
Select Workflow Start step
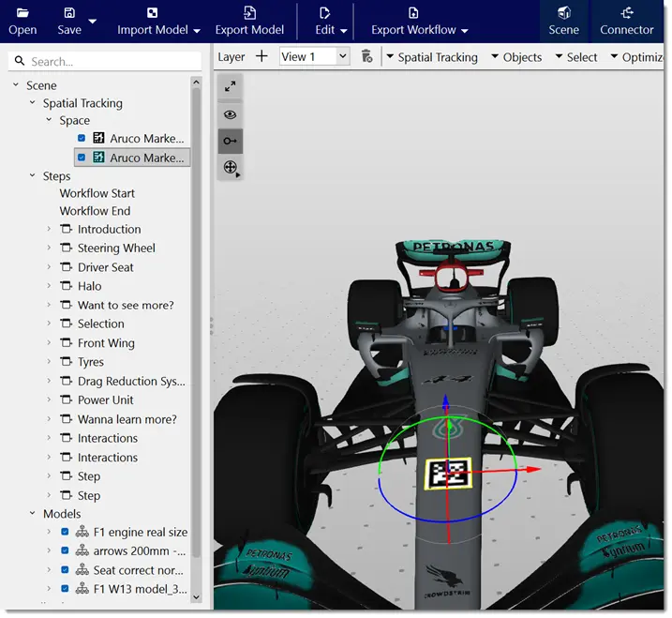pyautogui.click(x=97, y=193)
